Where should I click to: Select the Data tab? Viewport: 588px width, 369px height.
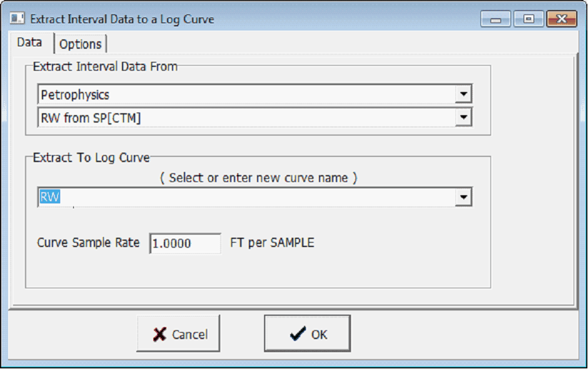(29, 43)
